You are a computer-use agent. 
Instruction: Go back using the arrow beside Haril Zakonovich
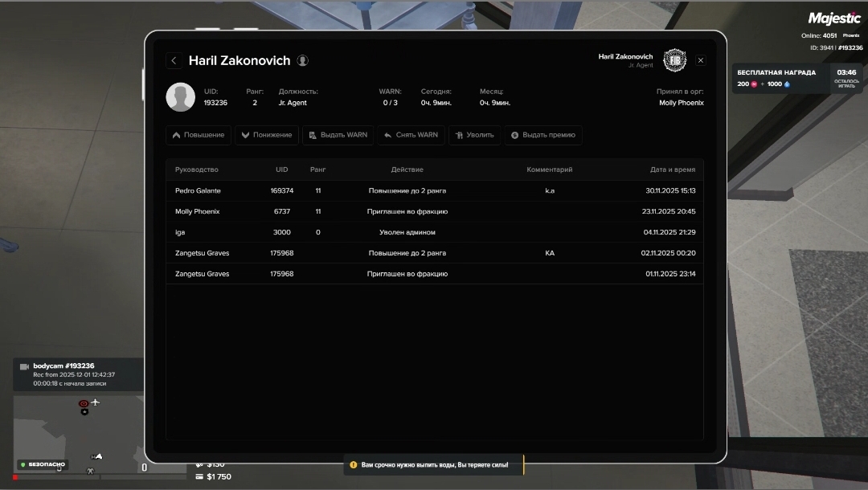[174, 61]
